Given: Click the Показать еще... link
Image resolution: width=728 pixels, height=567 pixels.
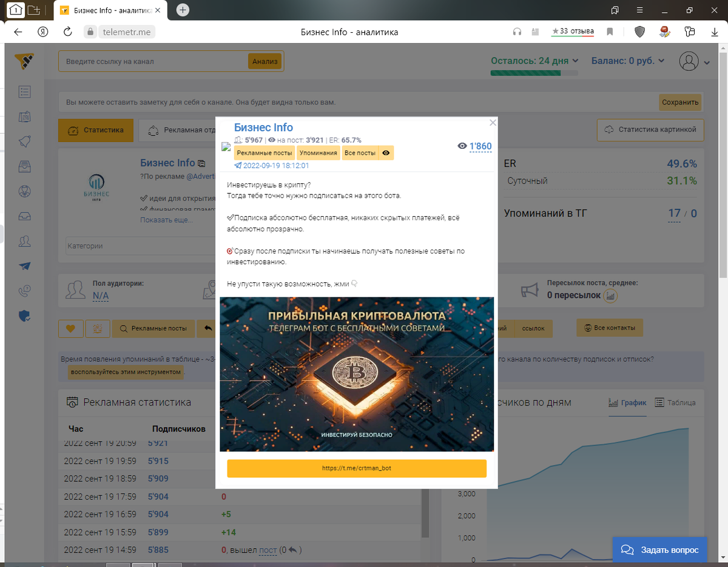Looking at the screenshot, I should 166,220.
